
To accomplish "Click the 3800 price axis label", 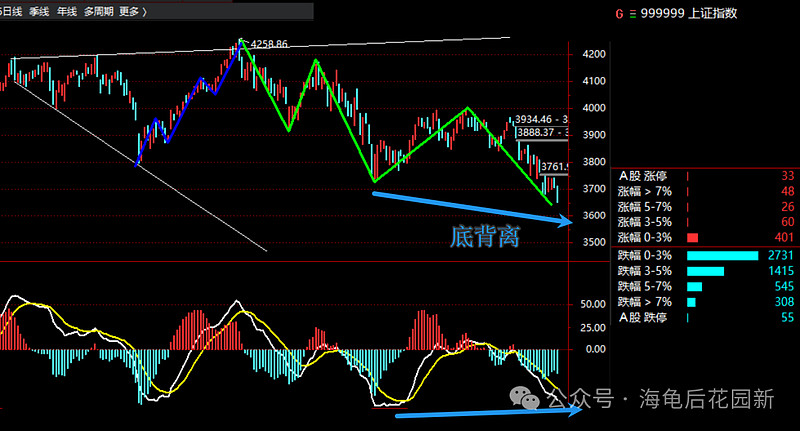I will pyautogui.click(x=594, y=162).
